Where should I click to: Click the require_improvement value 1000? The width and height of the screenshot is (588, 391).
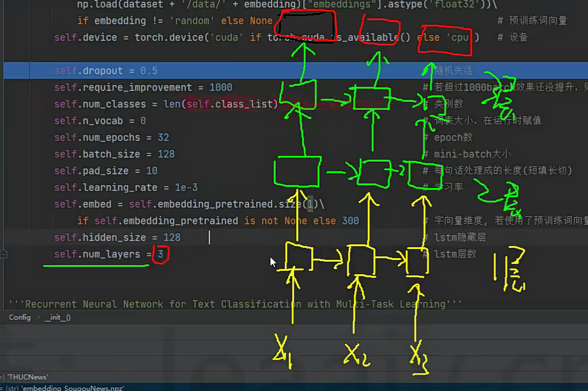(x=220, y=87)
